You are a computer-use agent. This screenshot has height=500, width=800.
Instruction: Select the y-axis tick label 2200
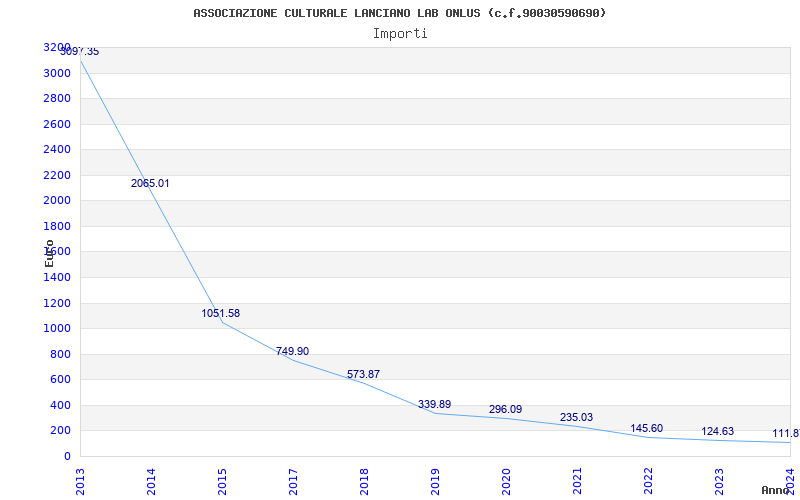(x=57, y=176)
